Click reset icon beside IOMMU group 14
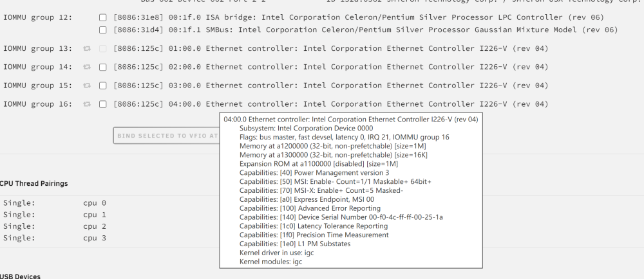Image resolution: width=644 pixels, height=279 pixels. coord(87,67)
